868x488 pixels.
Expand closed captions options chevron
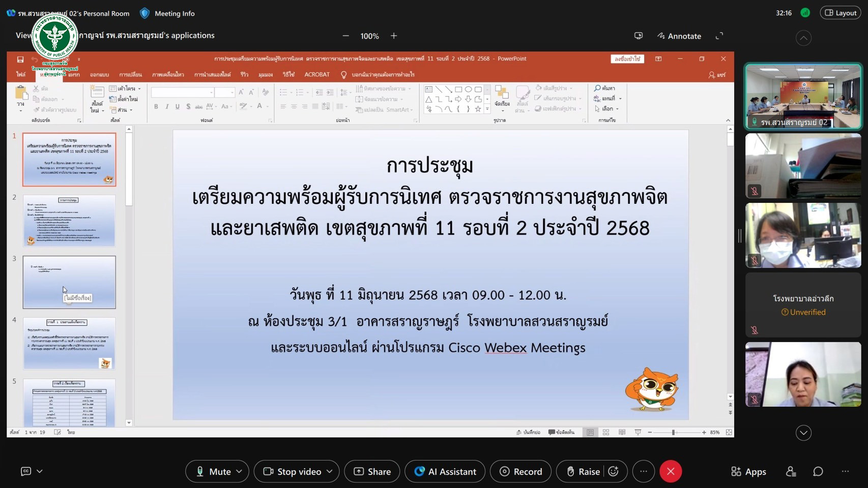(x=40, y=472)
